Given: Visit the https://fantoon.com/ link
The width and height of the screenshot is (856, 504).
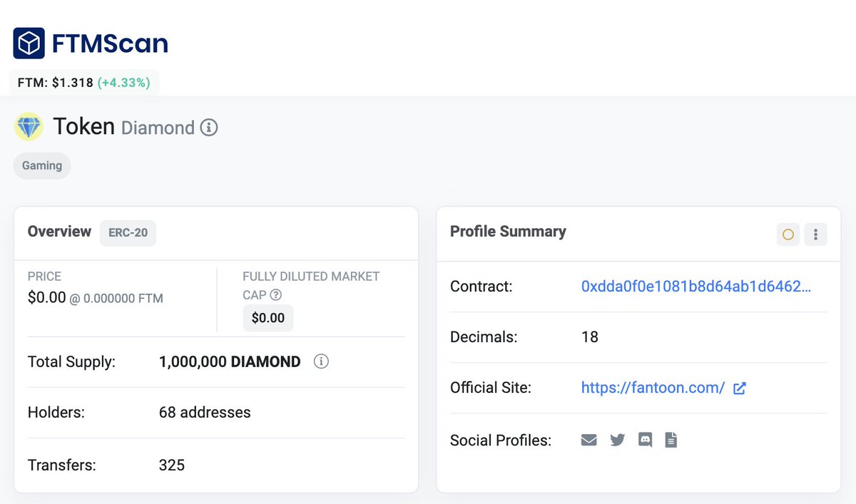Looking at the screenshot, I should click(x=653, y=388).
